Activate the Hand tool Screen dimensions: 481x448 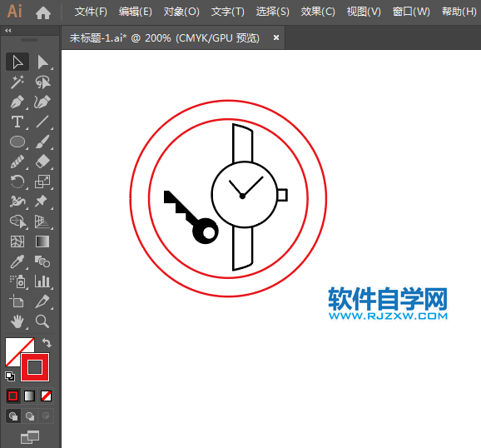(x=17, y=321)
